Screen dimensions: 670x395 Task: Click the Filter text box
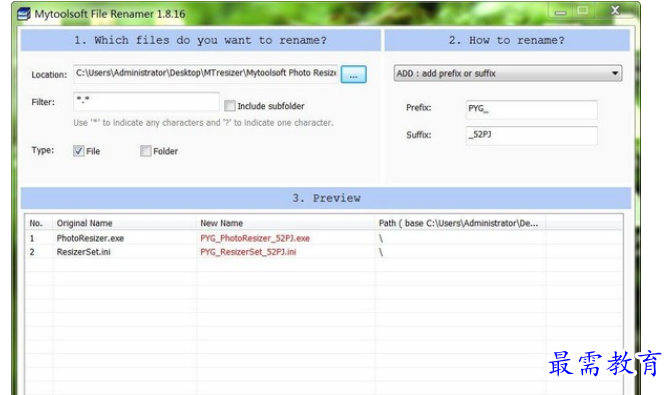coord(146,102)
